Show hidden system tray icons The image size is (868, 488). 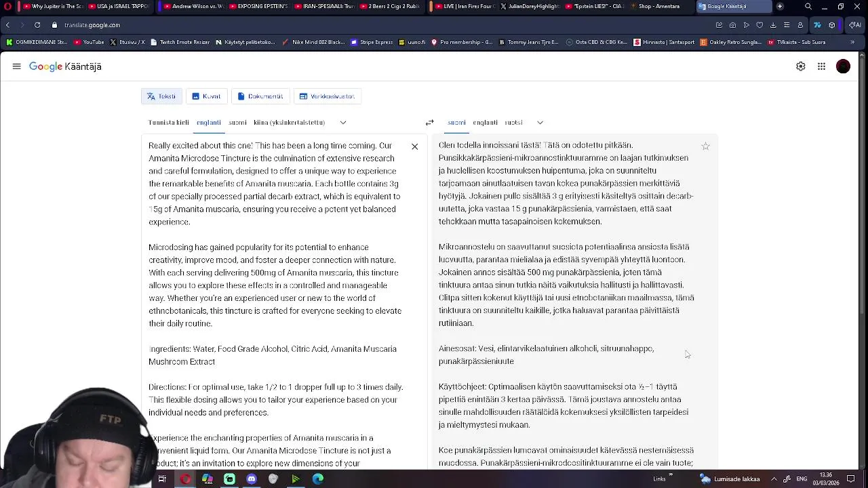pyautogui.click(x=774, y=479)
